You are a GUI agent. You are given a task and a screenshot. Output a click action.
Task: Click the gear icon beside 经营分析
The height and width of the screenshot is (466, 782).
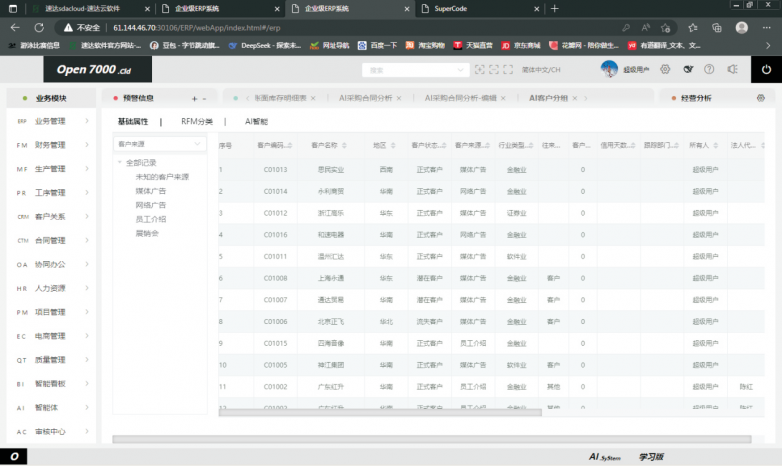click(760, 98)
